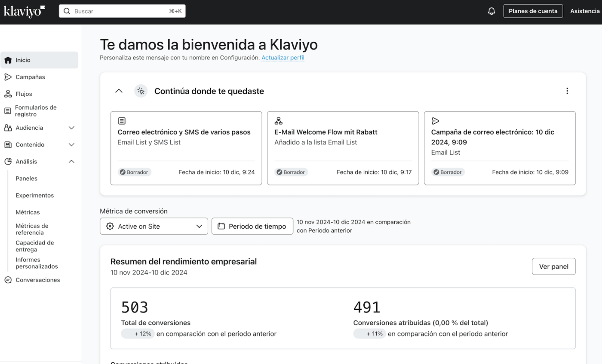Click the Campañas paper-plane icon

pyautogui.click(x=8, y=77)
